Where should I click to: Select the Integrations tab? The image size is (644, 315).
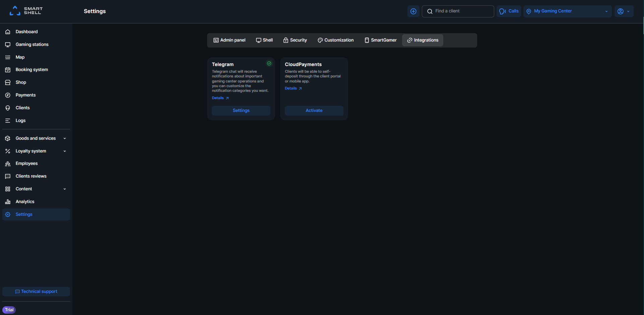pos(423,40)
